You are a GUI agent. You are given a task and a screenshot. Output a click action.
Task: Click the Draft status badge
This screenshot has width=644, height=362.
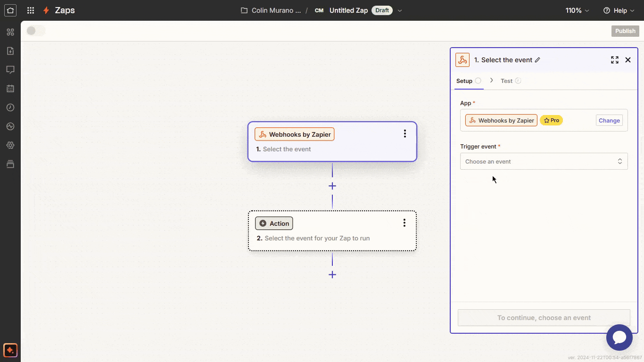[x=382, y=10]
